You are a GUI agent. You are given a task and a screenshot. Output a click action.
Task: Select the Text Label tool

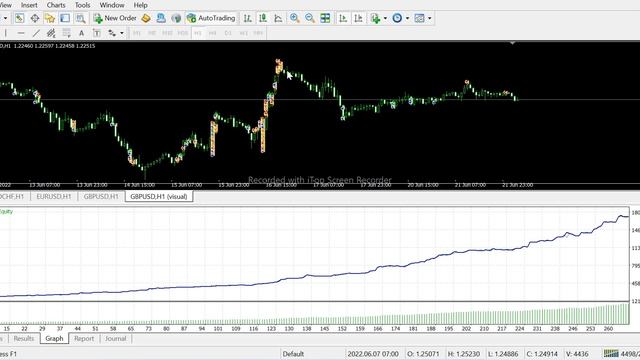(x=97, y=33)
